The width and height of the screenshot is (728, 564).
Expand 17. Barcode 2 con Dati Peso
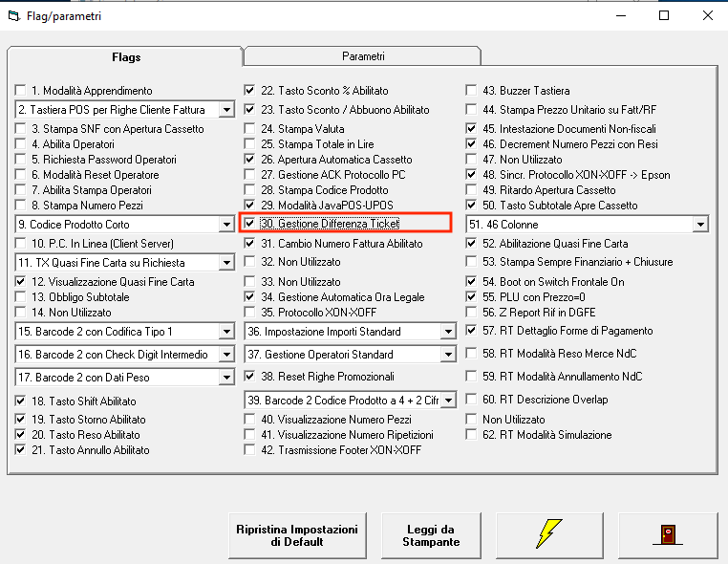tap(226, 378)
